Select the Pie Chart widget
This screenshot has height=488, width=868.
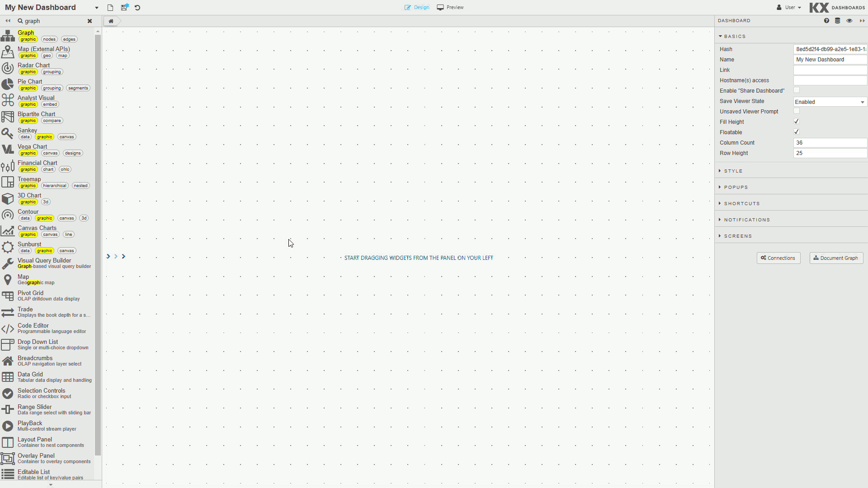pos(30,81)
